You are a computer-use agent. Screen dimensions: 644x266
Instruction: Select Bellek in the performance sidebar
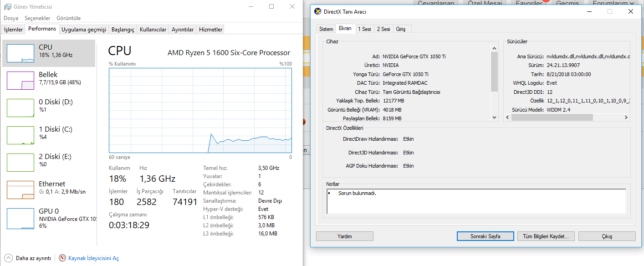click(x=49, y=81)
